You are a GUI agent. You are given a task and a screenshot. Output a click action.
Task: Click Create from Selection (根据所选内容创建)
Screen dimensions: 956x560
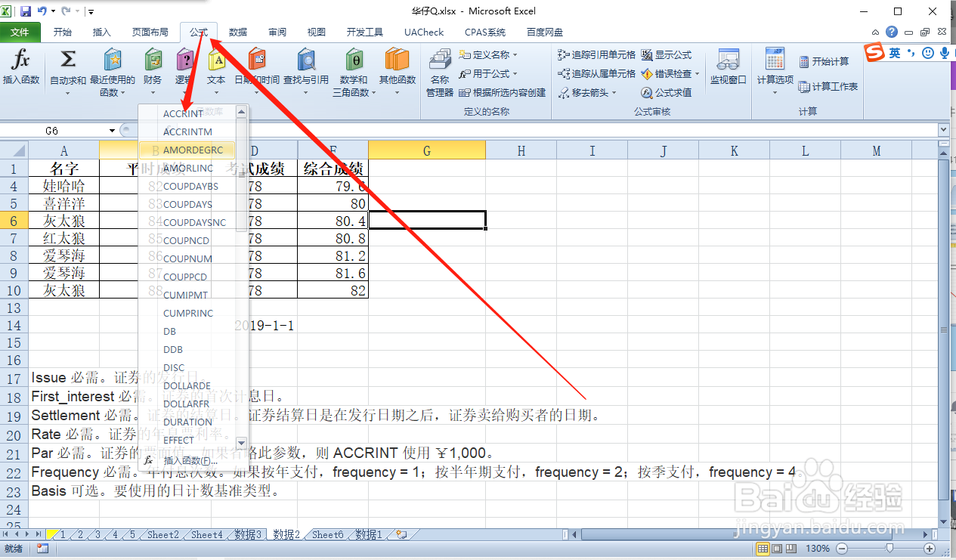coord(502,93)
